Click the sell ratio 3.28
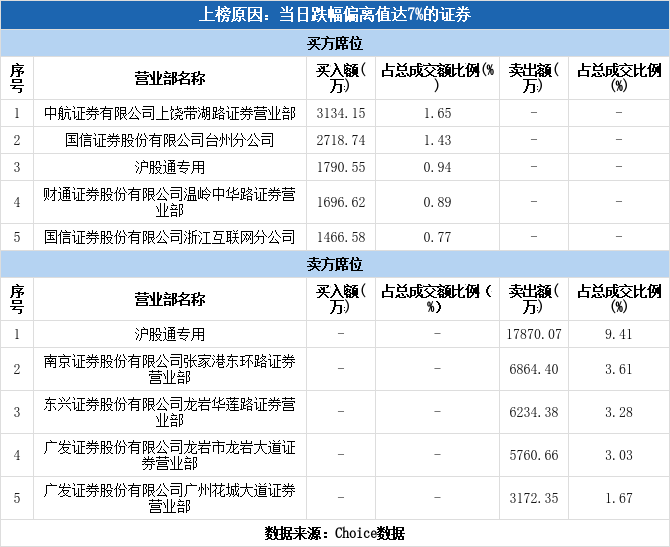Viewport: 670px width, 547px height. coord(618,412)
